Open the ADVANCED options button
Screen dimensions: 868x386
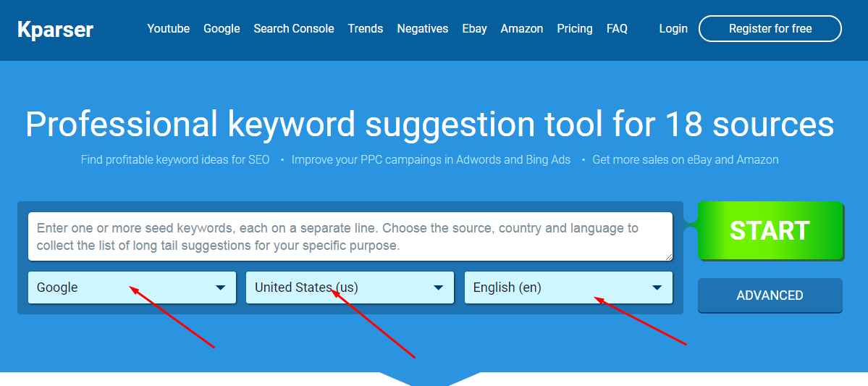click(770, 295)
